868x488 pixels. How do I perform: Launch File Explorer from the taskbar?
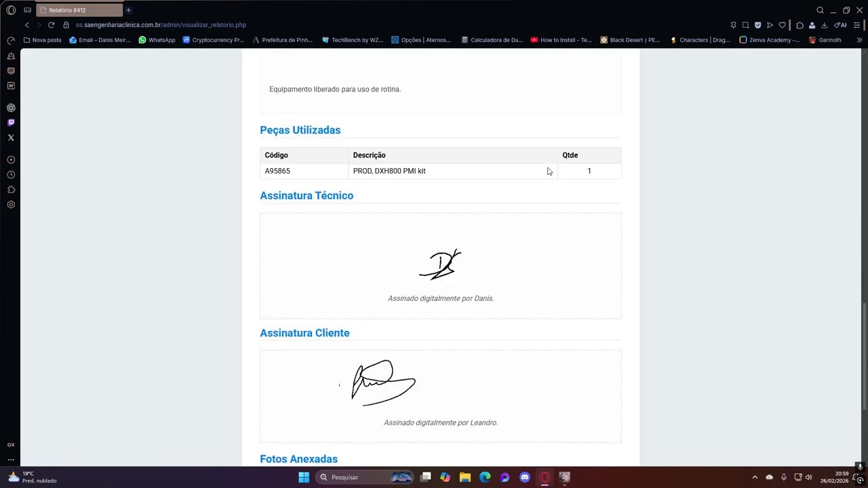point(465,477)
